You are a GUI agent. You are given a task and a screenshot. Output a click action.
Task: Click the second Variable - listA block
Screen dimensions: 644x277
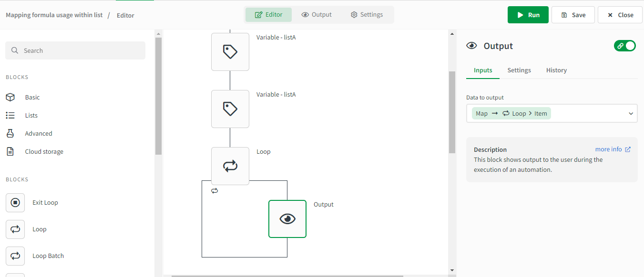230,109
